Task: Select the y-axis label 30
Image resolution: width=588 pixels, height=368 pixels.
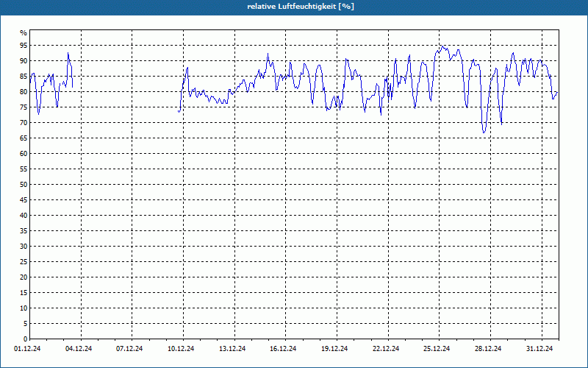Action: [24, 247]
